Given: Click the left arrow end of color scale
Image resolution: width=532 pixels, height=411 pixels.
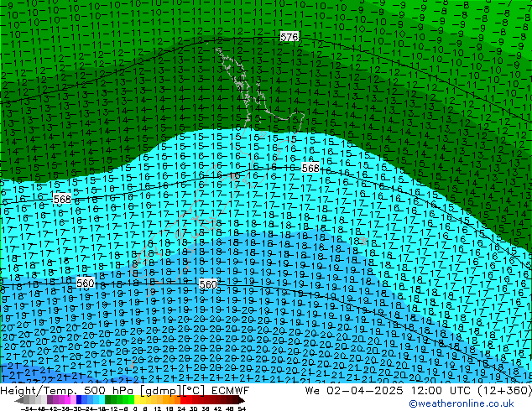Looking at the screenshot, I should click(18, 400).
